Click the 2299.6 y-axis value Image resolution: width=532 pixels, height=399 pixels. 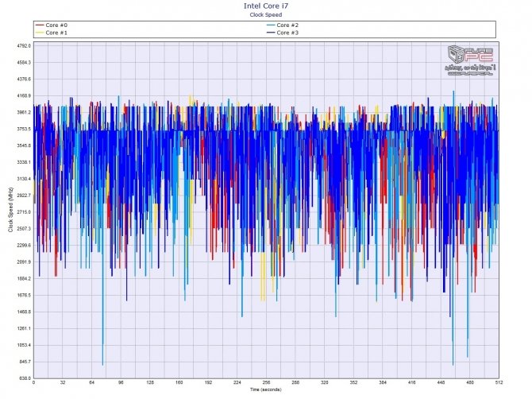click(25, 246)
